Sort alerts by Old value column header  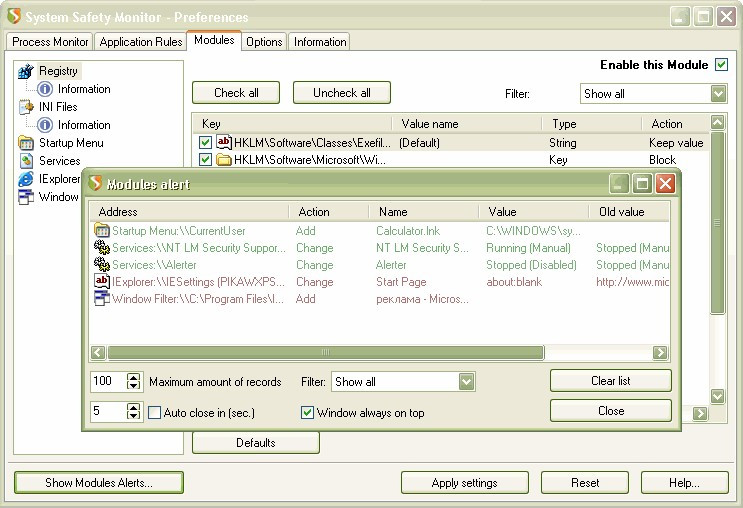click(x=629, y=212)
